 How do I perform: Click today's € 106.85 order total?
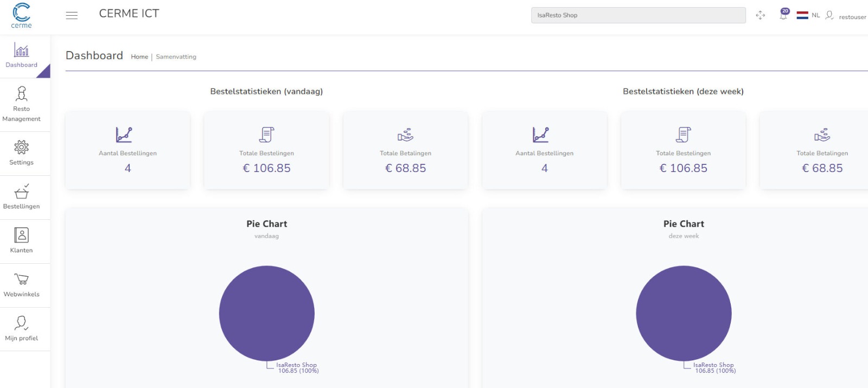coord(266,168)
